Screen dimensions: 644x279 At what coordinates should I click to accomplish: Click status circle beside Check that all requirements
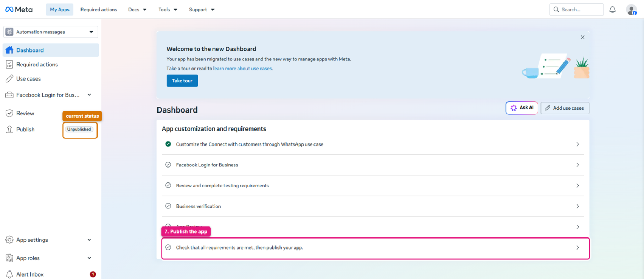coord(168,247)
